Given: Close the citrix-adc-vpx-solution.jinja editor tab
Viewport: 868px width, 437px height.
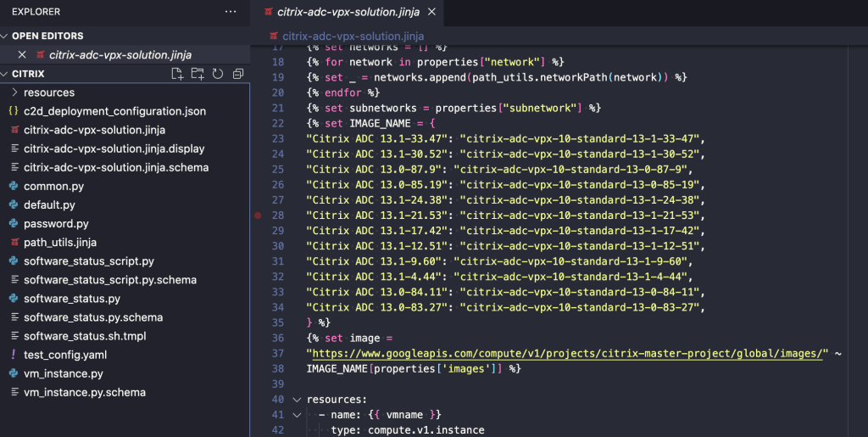Looking at the screenshot, I should [x=431, y=12].
